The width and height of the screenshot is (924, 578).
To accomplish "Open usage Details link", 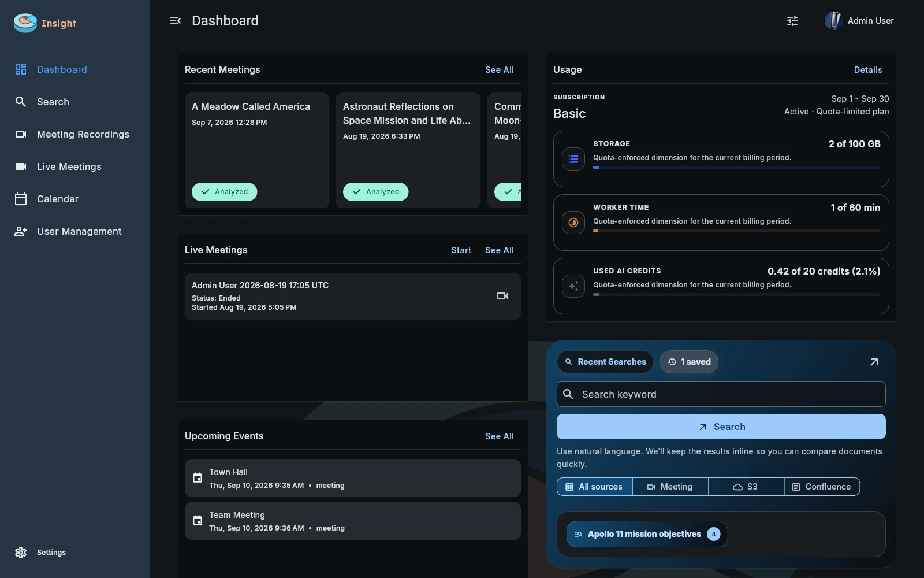I will 868,70.
